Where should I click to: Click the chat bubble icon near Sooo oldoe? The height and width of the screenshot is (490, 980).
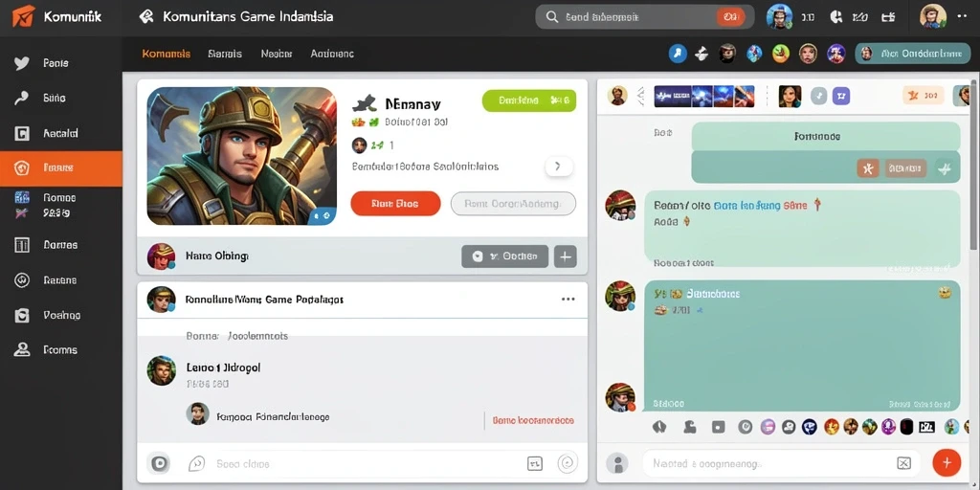(x=196, y=463)
